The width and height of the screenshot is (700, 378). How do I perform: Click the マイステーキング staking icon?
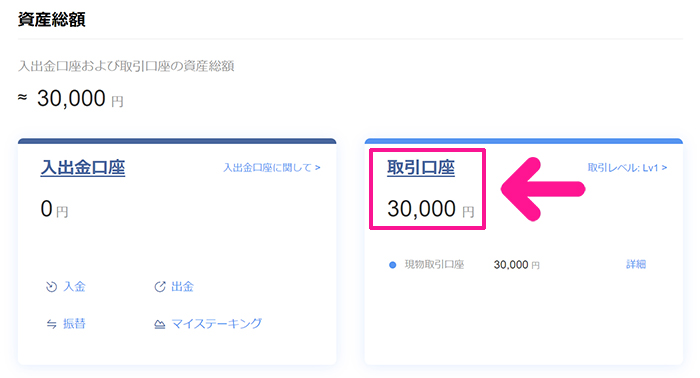pos(159,324)
